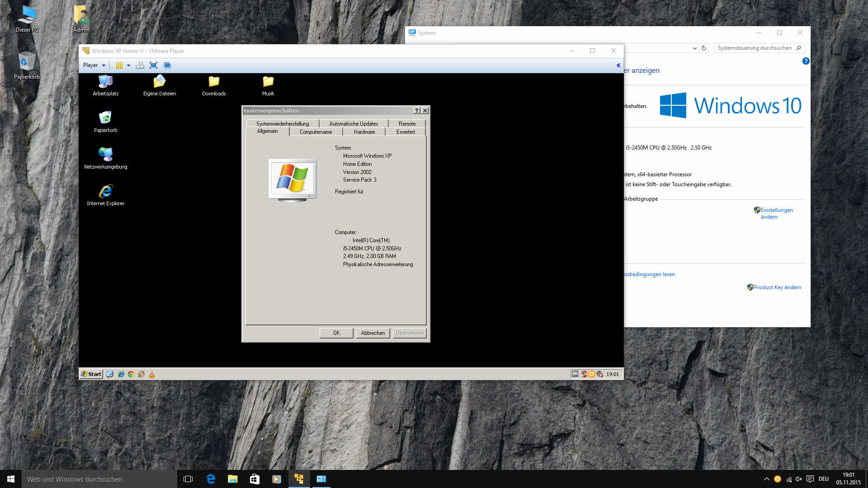Switch to System window taskbar button

tap(321, 479)
